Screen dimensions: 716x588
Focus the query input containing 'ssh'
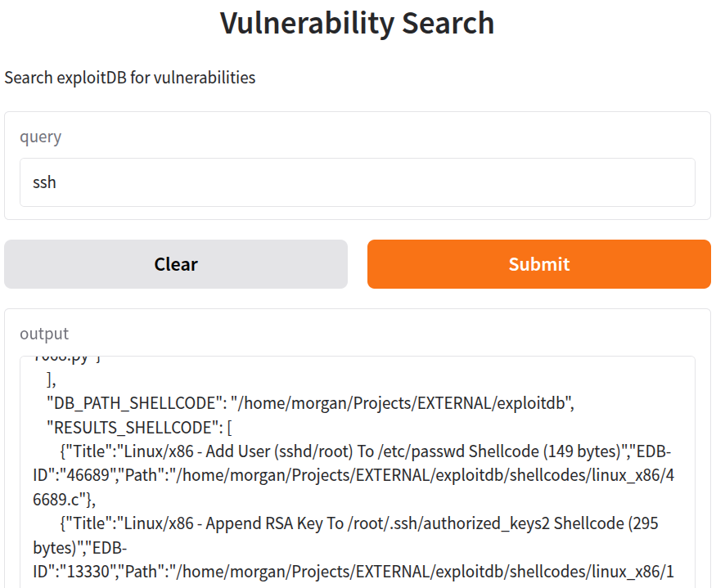357,182
